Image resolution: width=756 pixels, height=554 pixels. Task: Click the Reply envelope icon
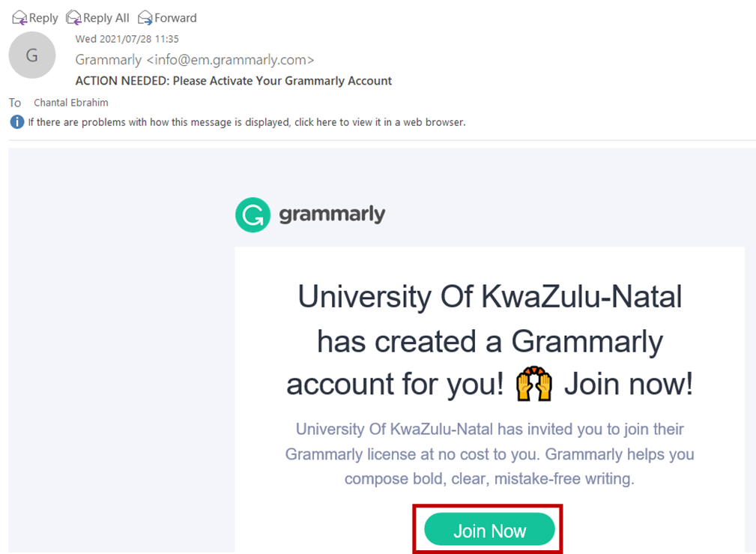19,17
